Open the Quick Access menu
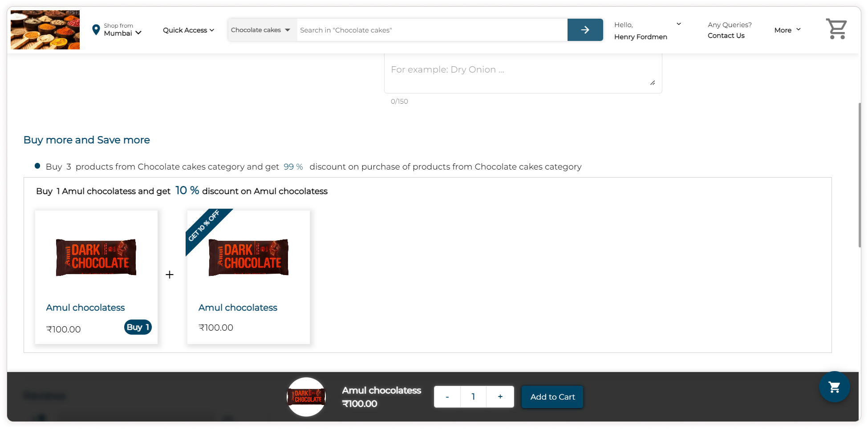 (x=188, y=30)
